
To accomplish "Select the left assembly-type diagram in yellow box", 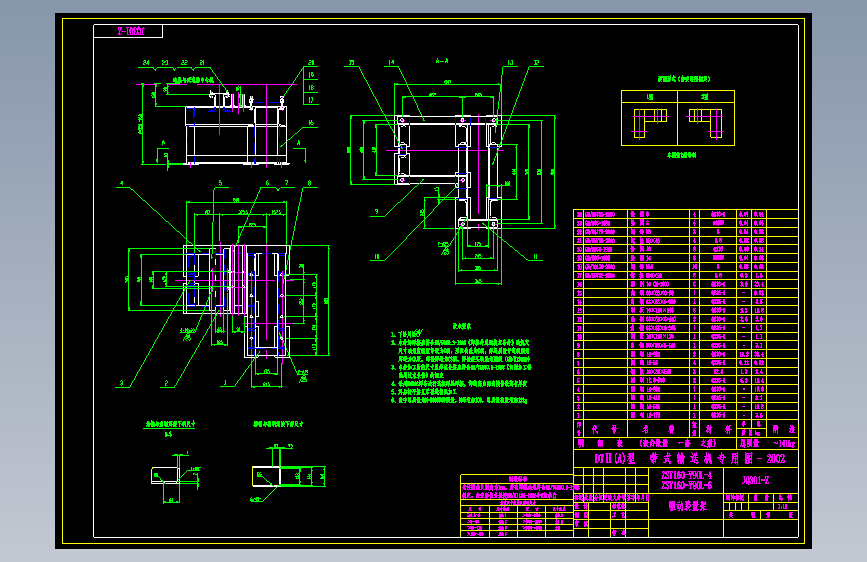I will tap(650, 123).
